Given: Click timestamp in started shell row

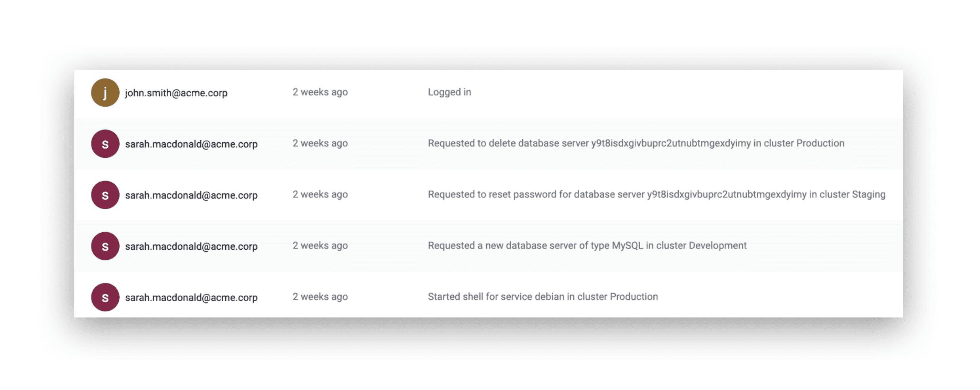Looking at the screenshot, I should pyautogui.click(x=320, y=296).
